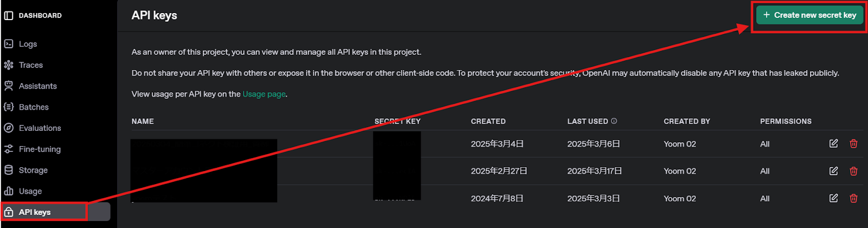The image size is (868, 228).
Task: Open the Fine-tuning page
Action: [x=40, y=149]
